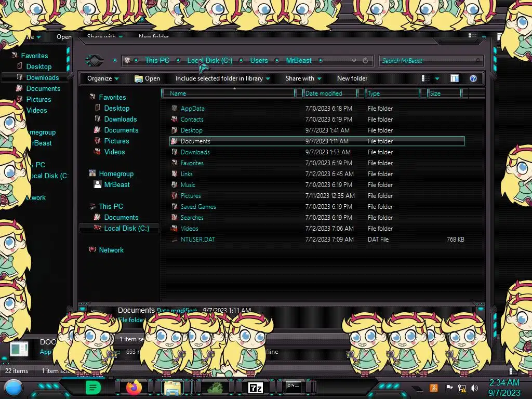Select the Searches folder icon

point(175,217)
